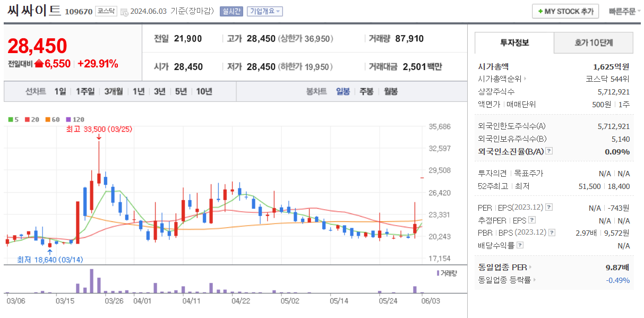The height and width of the screenshot is (318, 644).
Task: Click 외국인소진율 value 0.09%
Action: [x=617, y=151]
